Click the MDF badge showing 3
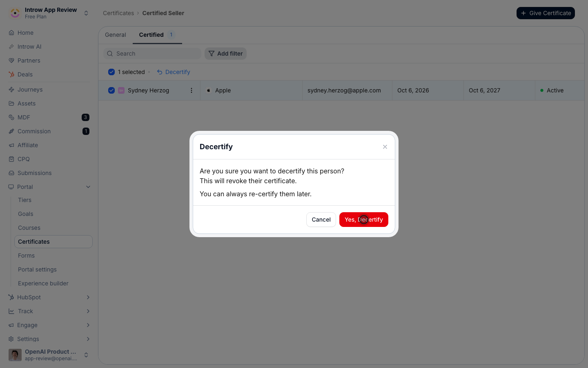This screenshot has width=588, height=368. pyautogui.click(x=85, y=117)
